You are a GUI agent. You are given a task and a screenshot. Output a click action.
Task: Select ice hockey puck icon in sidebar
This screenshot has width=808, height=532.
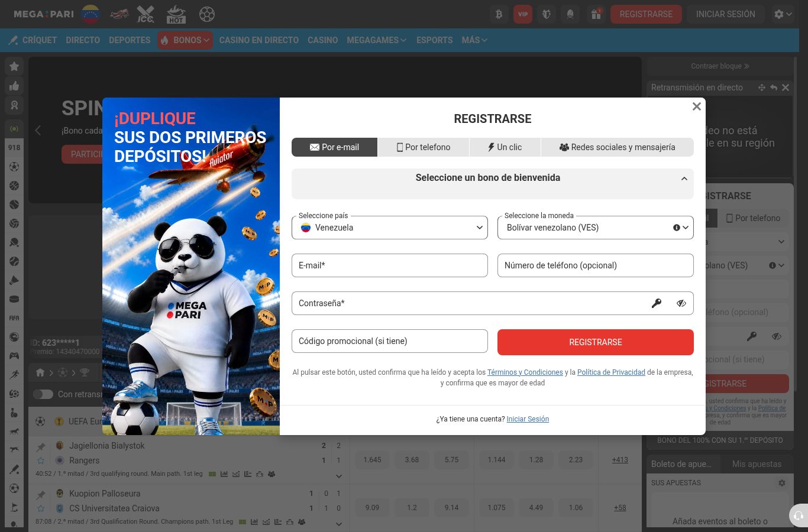pos(14,299)
